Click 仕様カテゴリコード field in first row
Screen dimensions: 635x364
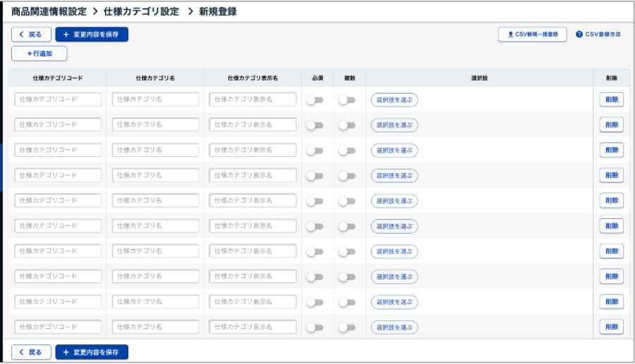click(58, 100)
